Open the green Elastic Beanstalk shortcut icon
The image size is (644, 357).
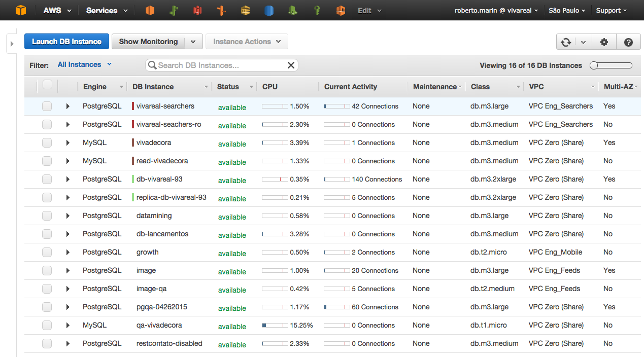[174, 10]
